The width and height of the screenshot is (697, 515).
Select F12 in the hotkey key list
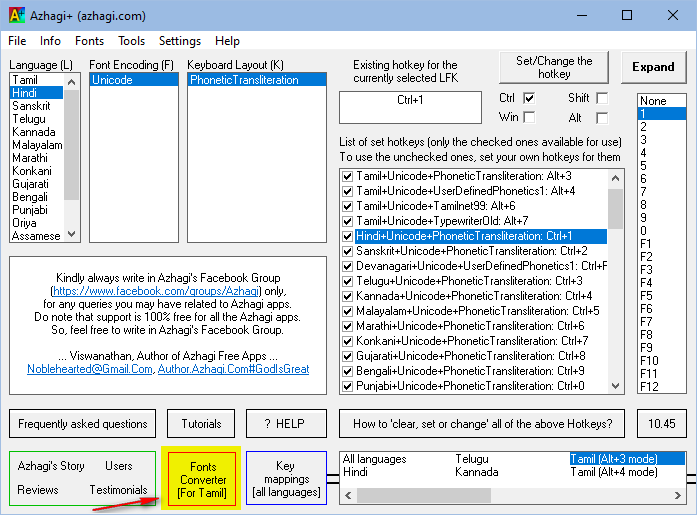click(x=662, y=387)
